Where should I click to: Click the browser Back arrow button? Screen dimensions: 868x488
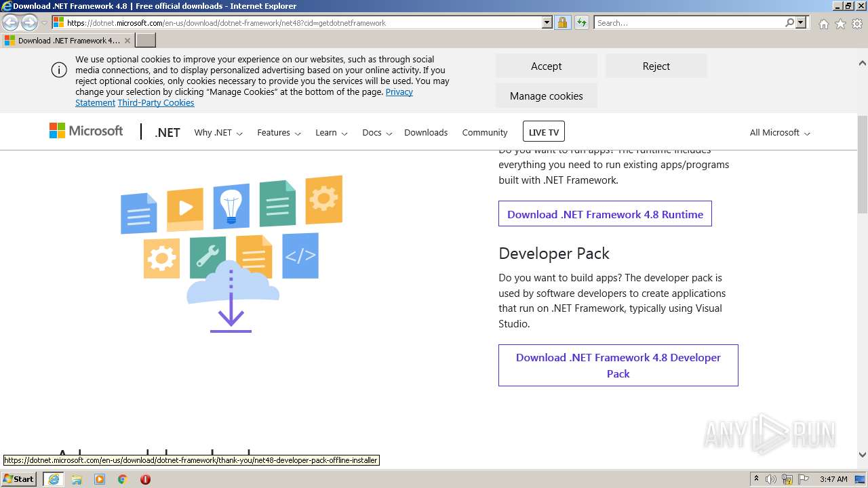pos(11,23)
